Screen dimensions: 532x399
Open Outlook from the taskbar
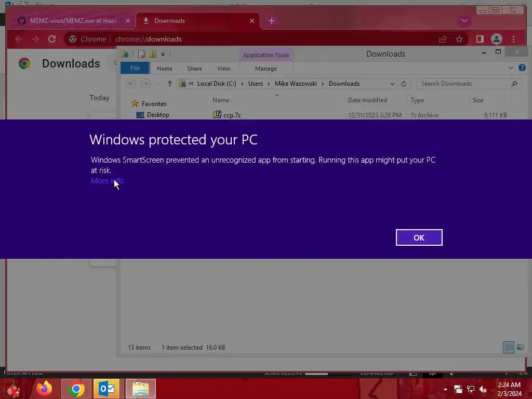click(x=107, y=389)
